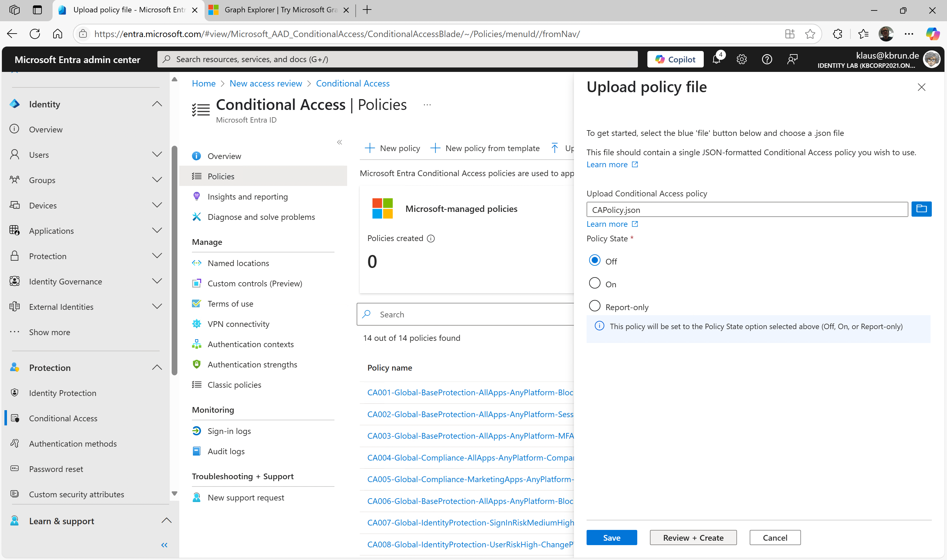Switch to Graph Explorer browser tab
947x560 pixels.
point(279,10)
